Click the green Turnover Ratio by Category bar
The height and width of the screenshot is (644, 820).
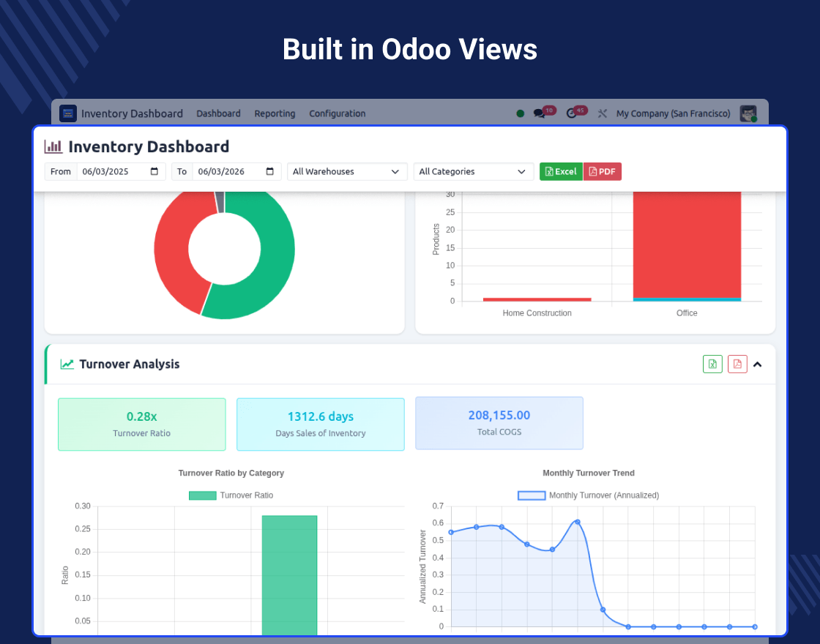(290, 575)
